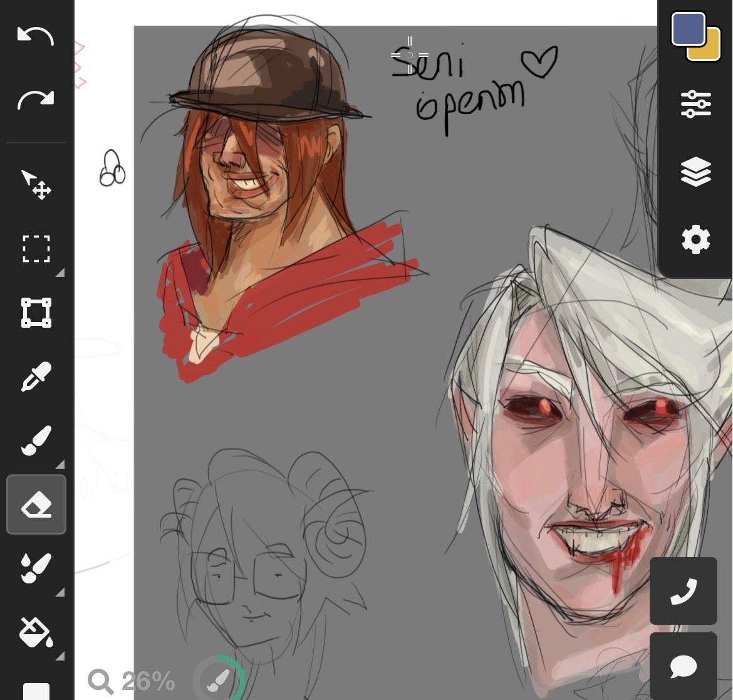Open the chat bubble
This screenshot has width=733, height=700.
tap(684, 666)
